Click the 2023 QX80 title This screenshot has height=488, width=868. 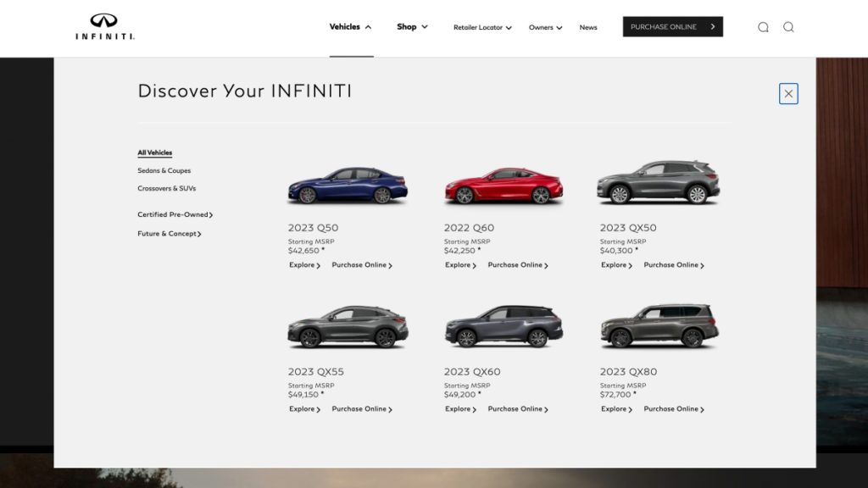point(628,371)
